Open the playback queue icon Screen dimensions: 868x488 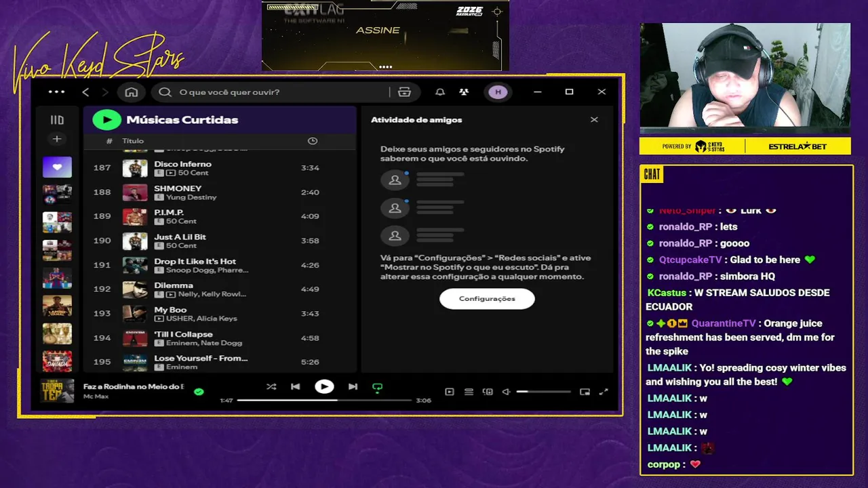coord(469,392)
